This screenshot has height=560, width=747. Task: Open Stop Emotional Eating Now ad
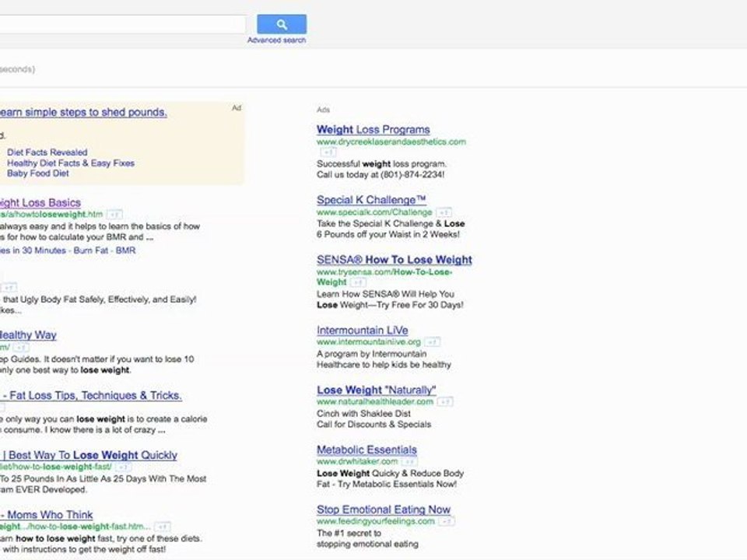(384, 509)
